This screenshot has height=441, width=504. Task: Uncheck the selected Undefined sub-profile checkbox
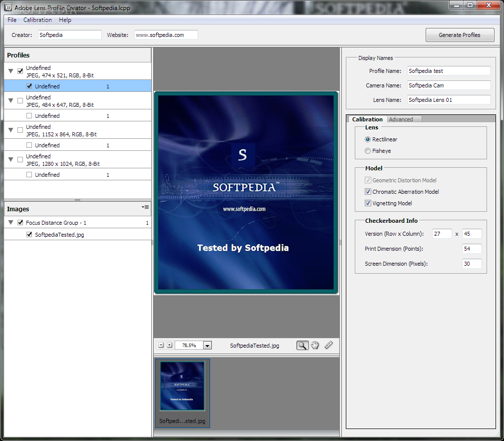29,86
